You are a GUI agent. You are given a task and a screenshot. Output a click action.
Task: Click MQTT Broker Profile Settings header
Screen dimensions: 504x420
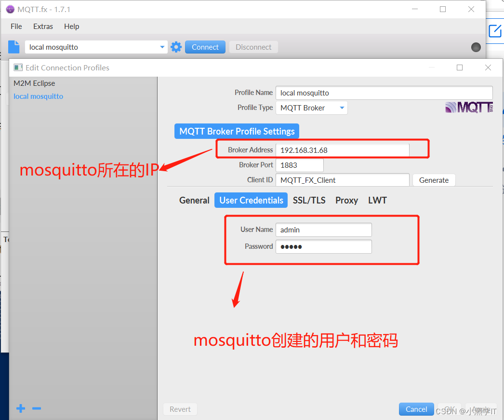[237, 131]
